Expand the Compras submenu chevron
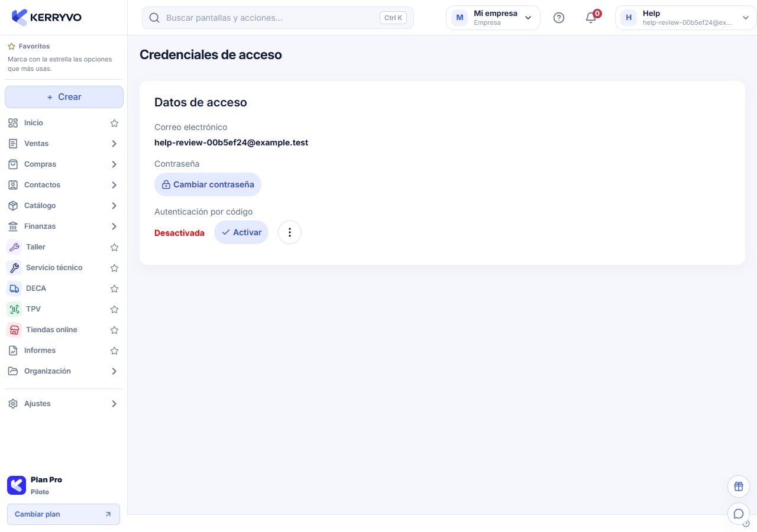Viewport: 757px width, 532px height. point(114,164)
